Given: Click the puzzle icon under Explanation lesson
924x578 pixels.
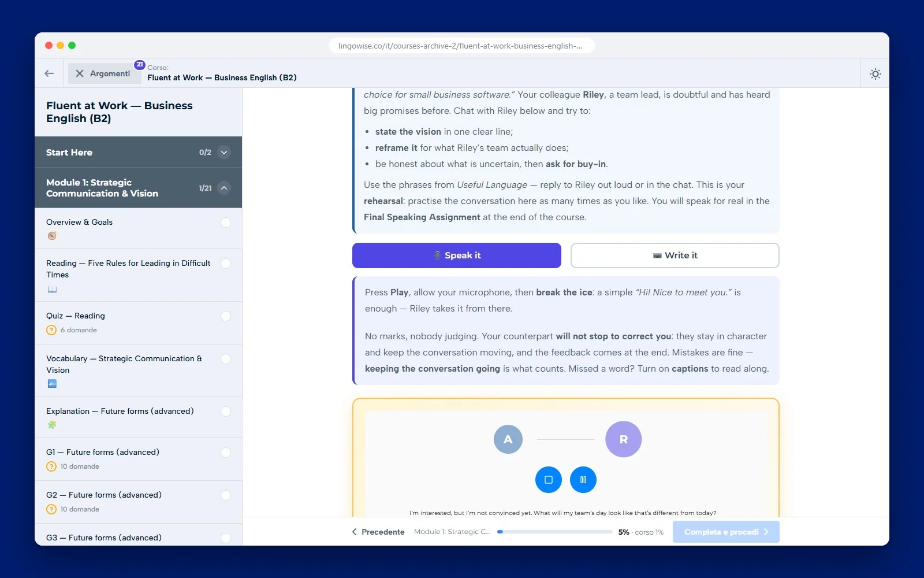Looking at the screenshot, I should (52, 425).
